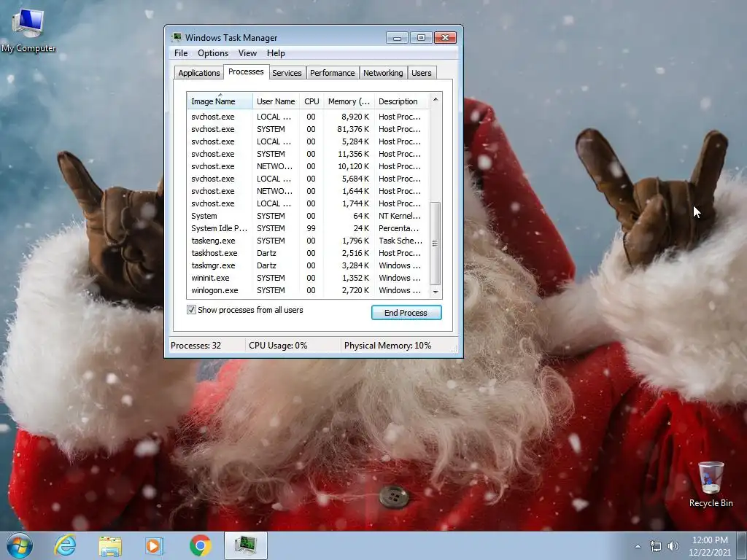Click the End Process button
This screenshot has width=747, height=560.
(406, 312)
